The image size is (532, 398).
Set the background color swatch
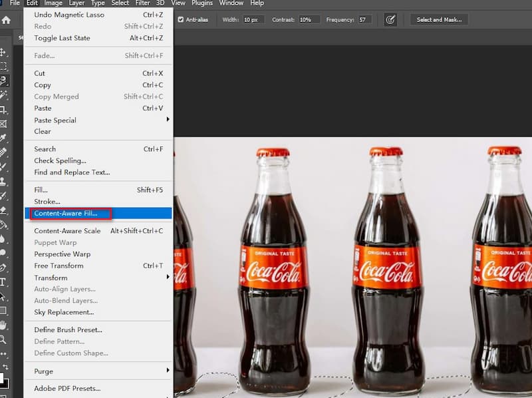coord(6,384)
